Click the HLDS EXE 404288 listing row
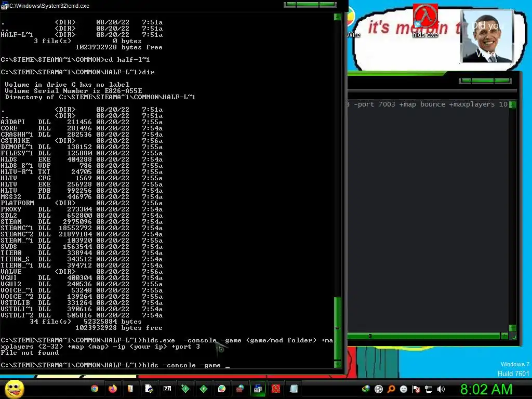Image resolution: width=532 pixels, height=399 pixels. coord(82,159)
